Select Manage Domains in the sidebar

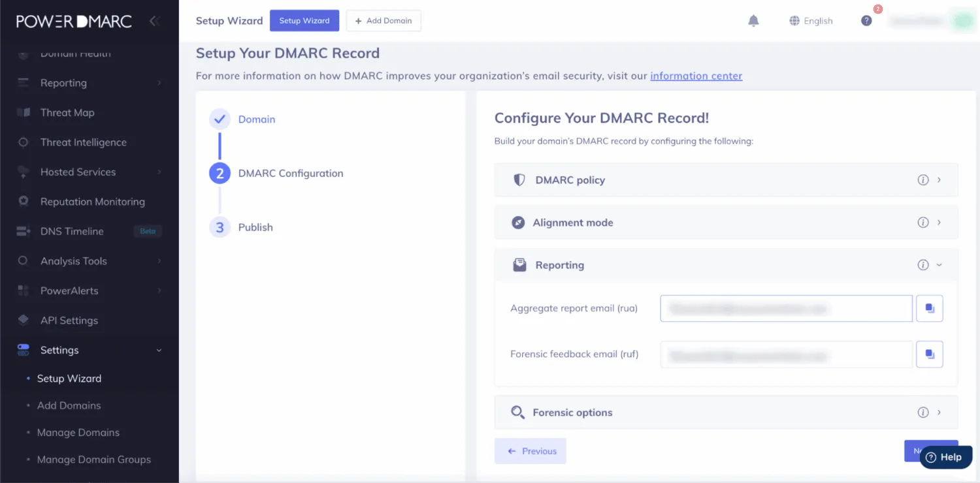[78, 433]
